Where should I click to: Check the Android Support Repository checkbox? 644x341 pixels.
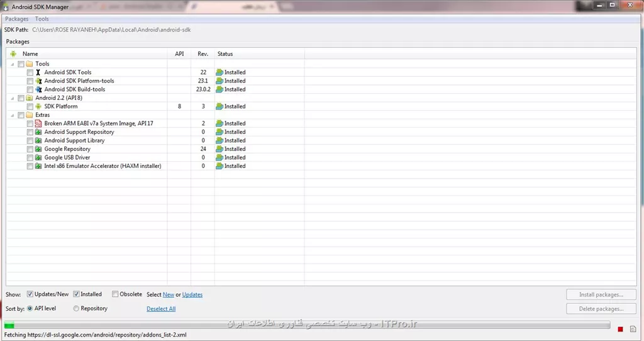[x=30, y=132]
